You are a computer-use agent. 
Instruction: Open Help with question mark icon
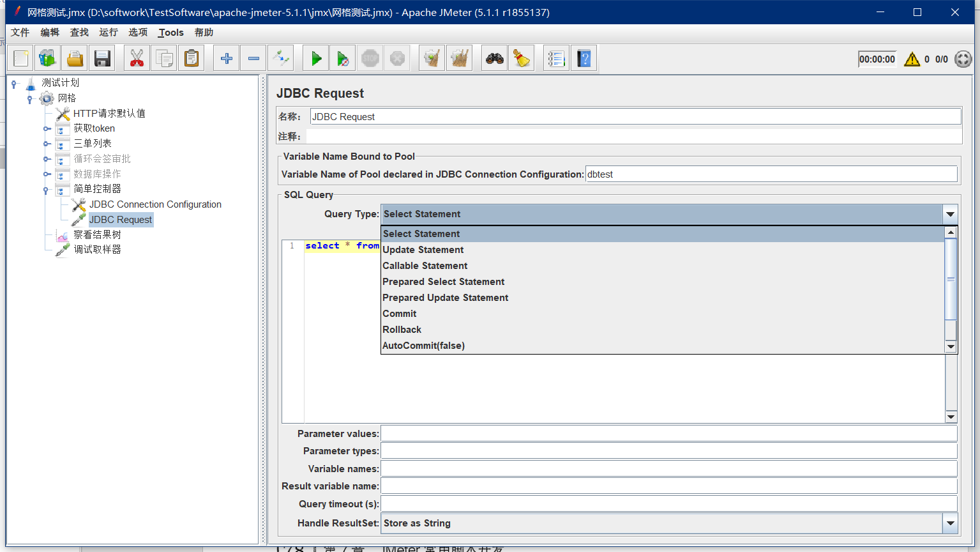(584, 59)
